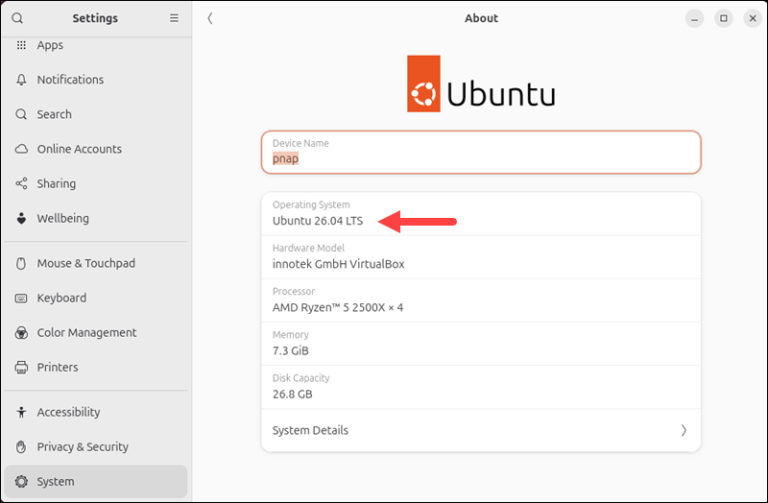Click the Color Management icon
The width and height of the screenshot is (768, 503).
tap(21, 333)
